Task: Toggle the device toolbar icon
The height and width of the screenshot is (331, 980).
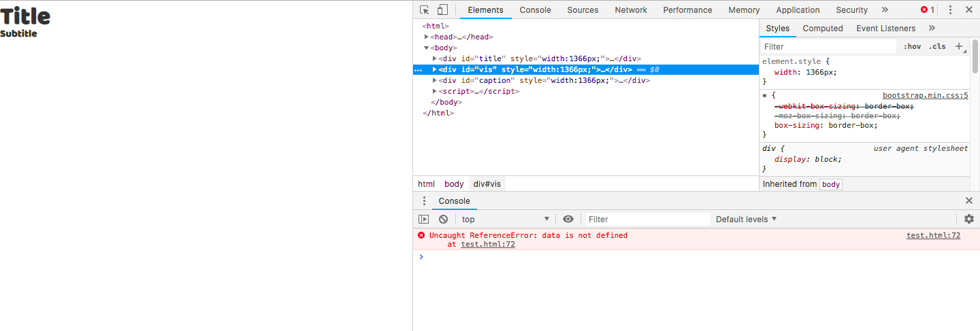Action: pos(442,10)
